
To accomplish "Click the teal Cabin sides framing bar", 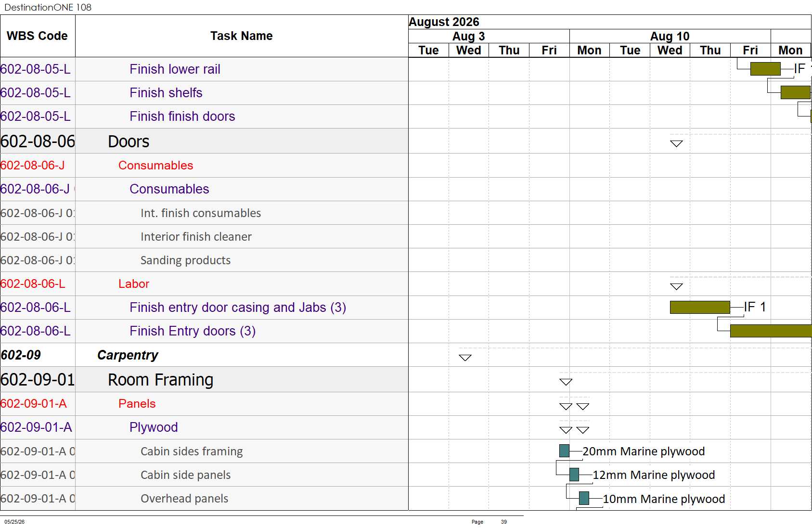I will [565, 451].
